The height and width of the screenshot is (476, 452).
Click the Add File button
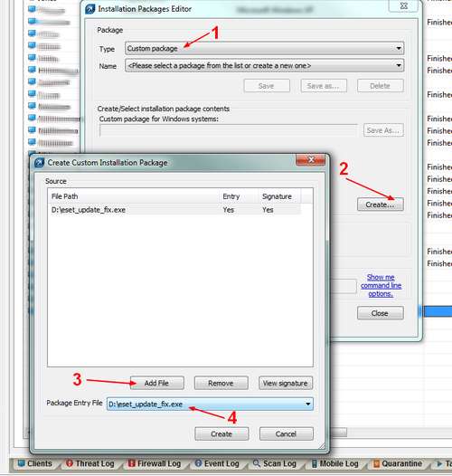point(156,383)
